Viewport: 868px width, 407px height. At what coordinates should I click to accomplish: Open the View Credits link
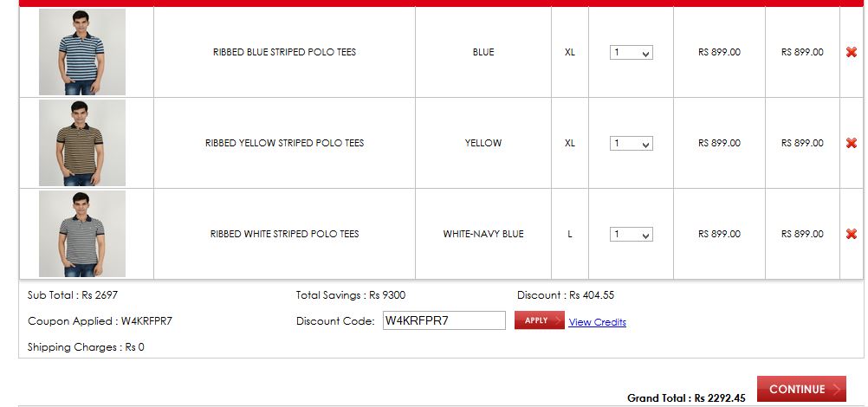[x=597, y=322]
